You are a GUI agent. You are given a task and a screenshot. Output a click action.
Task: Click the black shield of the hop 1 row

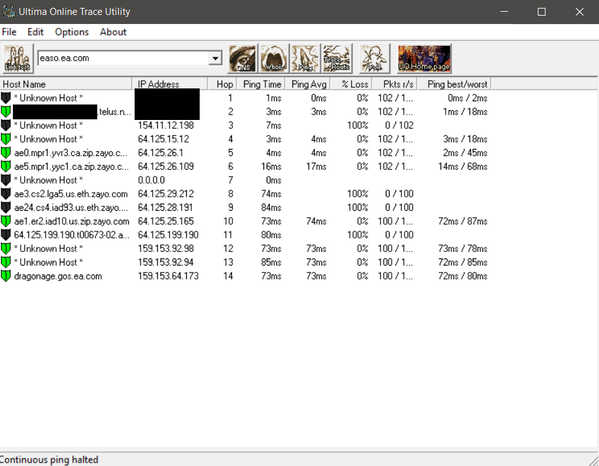(x=6, y=98)
